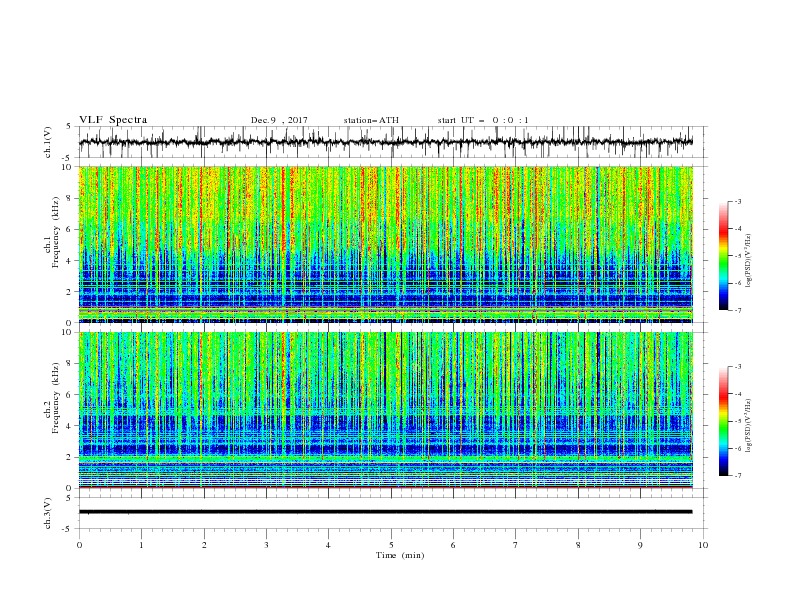Click the ch.3 flat voltage trace
This screenshot has height=612, width=792.
pos(386,512)
